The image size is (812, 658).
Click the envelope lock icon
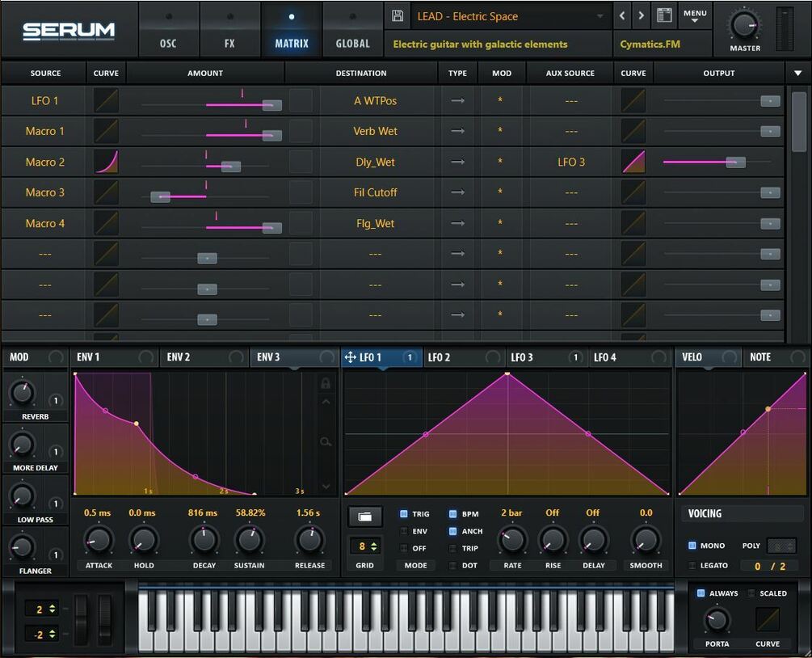click(x=326, y=383)
